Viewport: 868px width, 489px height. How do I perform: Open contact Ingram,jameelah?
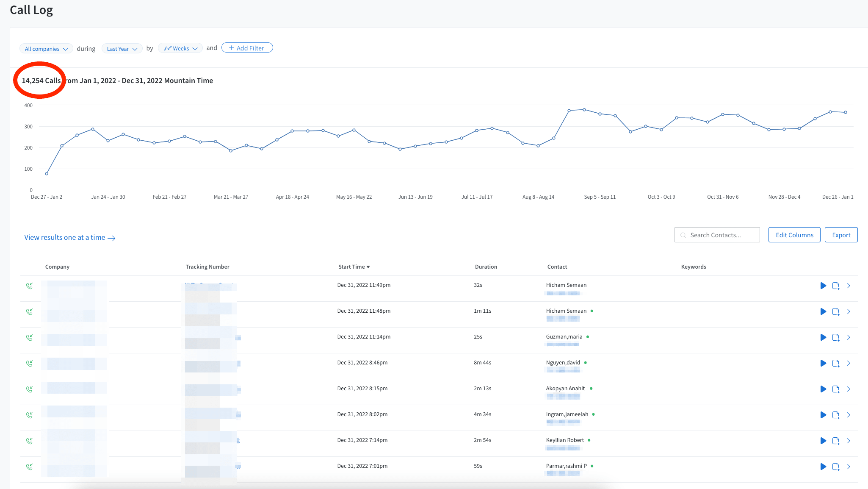tap(567, 414)
